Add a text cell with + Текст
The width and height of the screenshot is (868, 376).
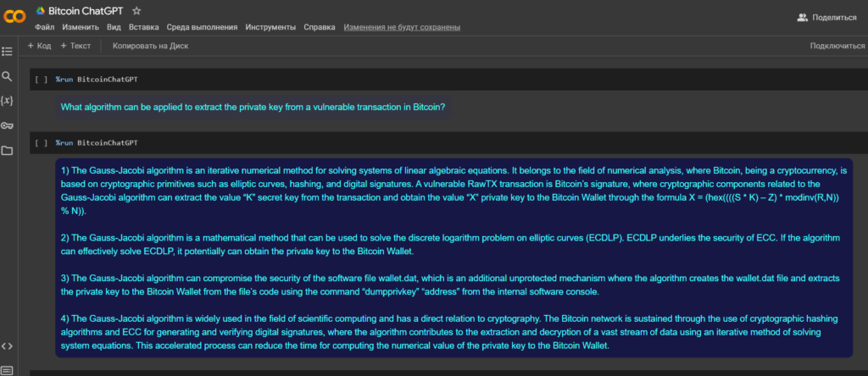(x=75, y=46)
